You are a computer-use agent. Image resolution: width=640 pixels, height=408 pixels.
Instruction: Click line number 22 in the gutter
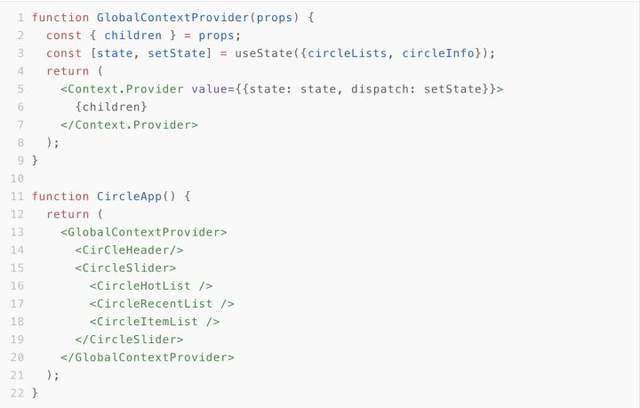pyautogui.click(x=17, y=393)
